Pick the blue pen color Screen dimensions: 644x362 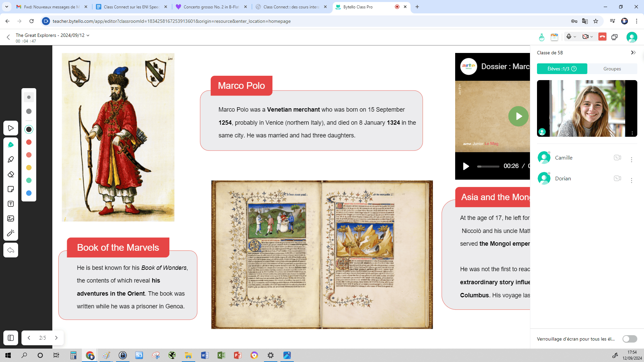pyautogui.click(x=29, y=193)
